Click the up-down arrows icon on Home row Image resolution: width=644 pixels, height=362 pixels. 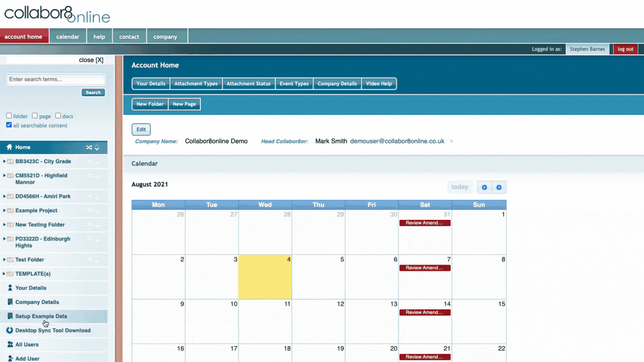[97, 147]
